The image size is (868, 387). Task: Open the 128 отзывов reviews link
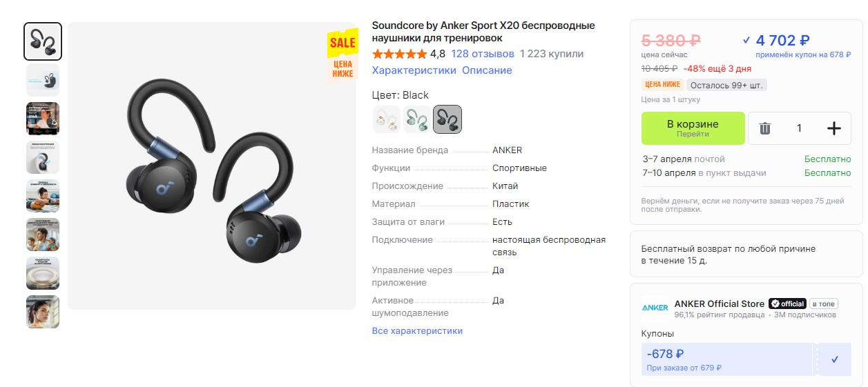[x=483, y=54]
